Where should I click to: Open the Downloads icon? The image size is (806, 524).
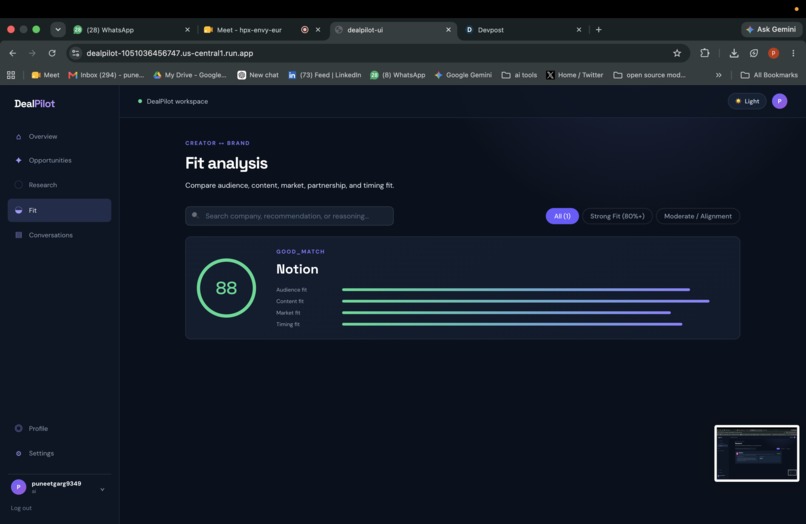click(734, 53)
